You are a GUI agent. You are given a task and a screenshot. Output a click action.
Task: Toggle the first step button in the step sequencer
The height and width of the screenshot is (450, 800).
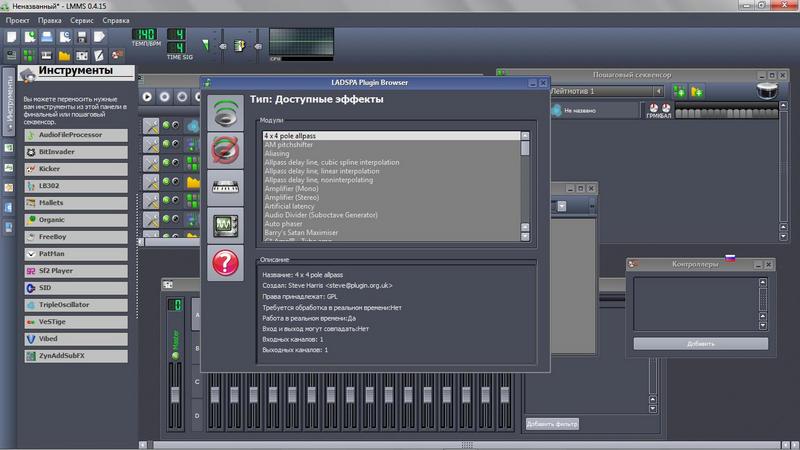pyautogui.click(x=679, y=113)
